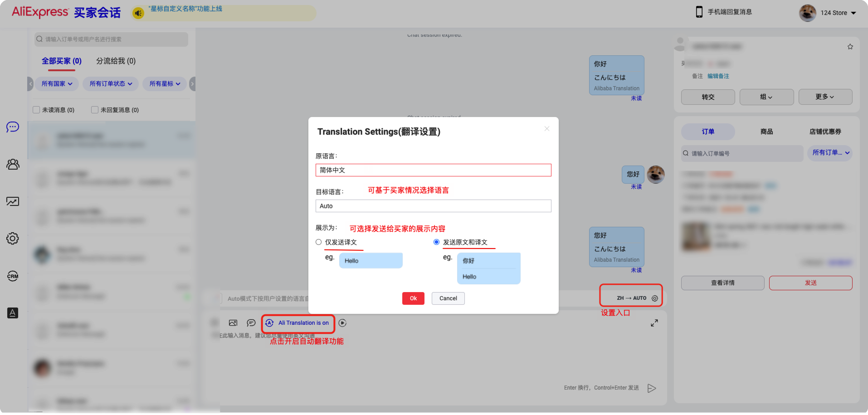Image resolution: width=868 pixels, height=415 pixels.
Task: Open the 目标语言 Auto selector
Action: [433, 206]
